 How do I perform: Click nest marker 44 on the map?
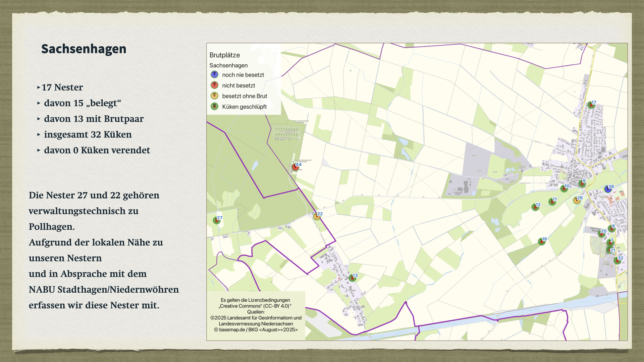295,167
